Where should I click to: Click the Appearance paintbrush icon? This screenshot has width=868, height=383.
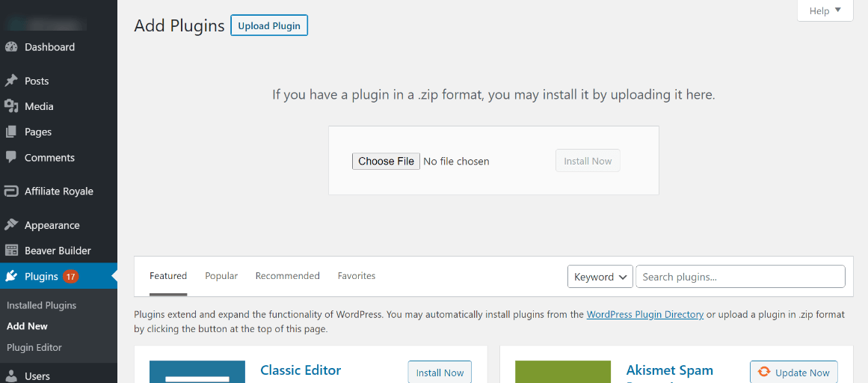tap(11, 225)
